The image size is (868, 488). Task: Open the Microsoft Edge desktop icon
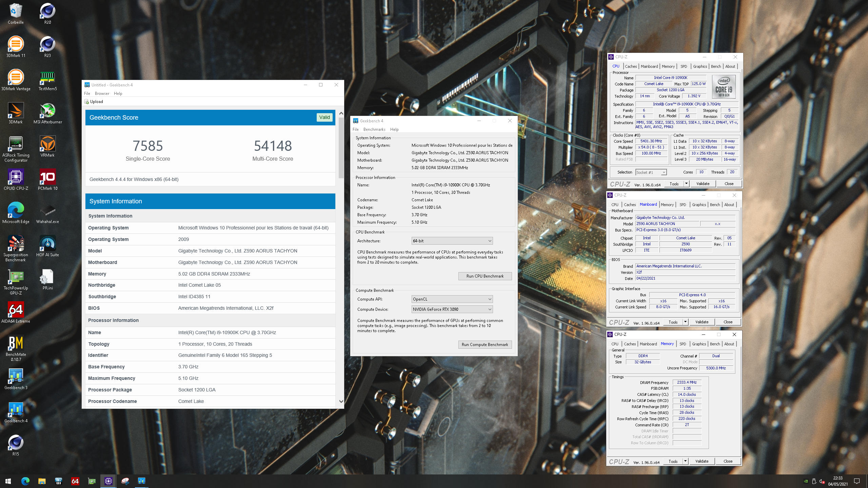click(x=16, y=213)
